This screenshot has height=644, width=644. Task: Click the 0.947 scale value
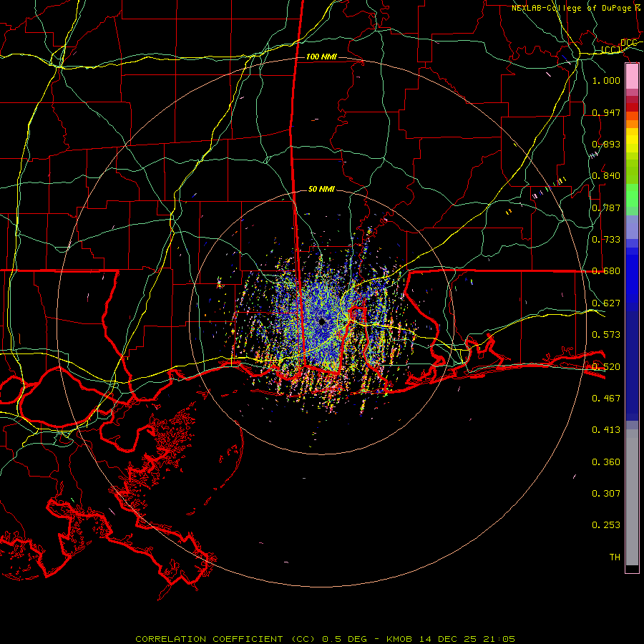click(606, 112)
